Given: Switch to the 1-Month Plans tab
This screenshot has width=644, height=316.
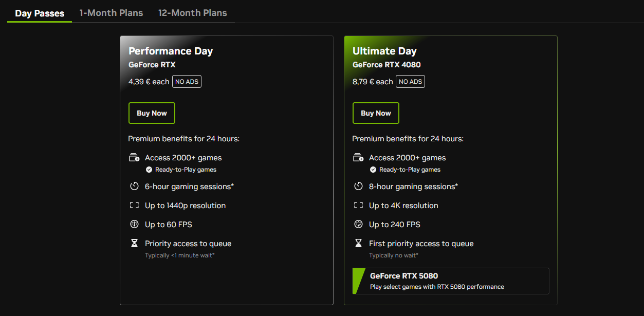Looking at the screenshot, I should [x=111, y=13].
